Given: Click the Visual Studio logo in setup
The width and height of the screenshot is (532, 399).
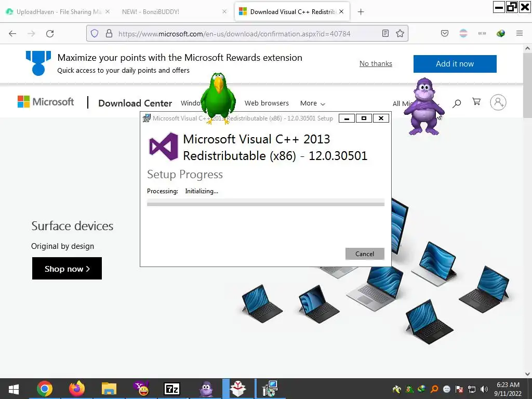Looking at the screenshot, I should point(164,146).
